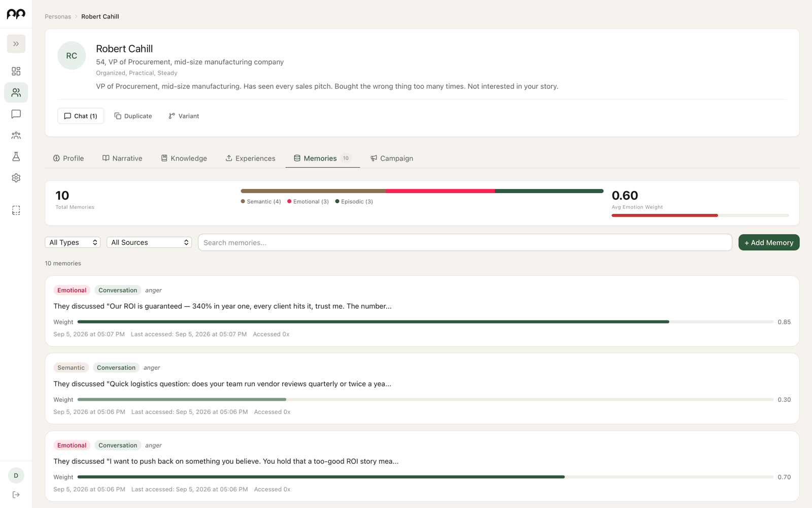The width and height of the screenshot is (812, 508).
Task: Open the 'ROI is guaranteed' memory text
Action: pos(222,306)
